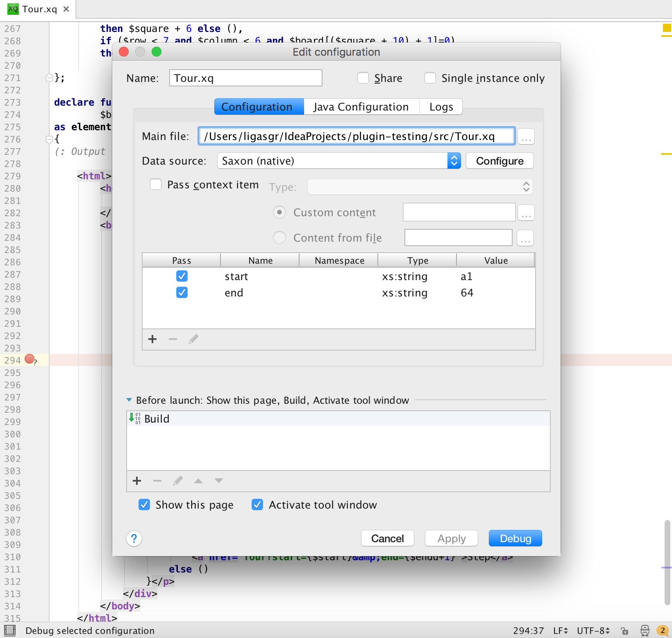
Task: Open UTF-8 encoding selector in status bar
Action: click(x=593, y=631)
